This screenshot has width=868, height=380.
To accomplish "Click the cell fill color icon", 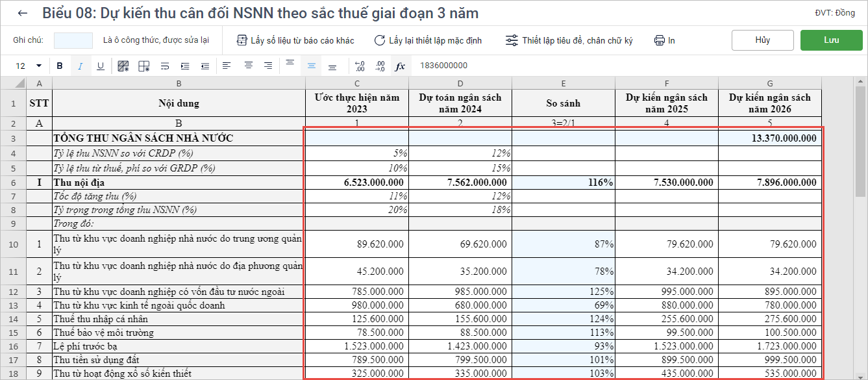I will point(123,66).
